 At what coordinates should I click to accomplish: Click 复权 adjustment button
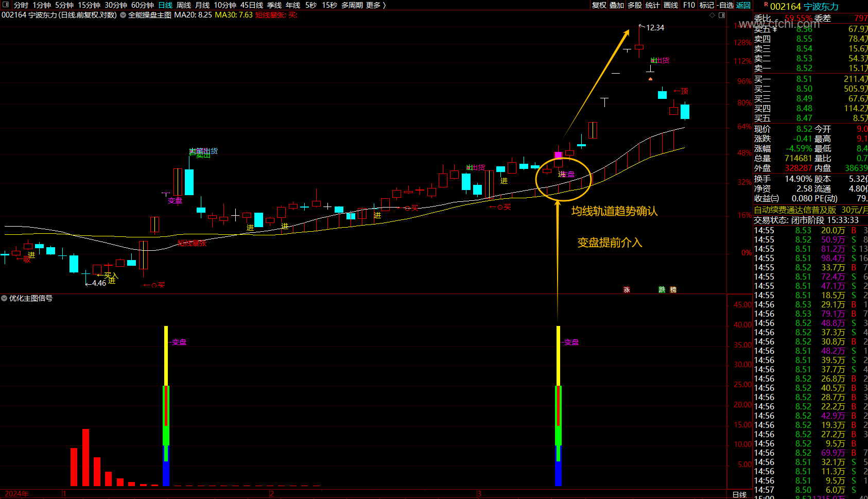pyautogui.click(x=599, y=5)
